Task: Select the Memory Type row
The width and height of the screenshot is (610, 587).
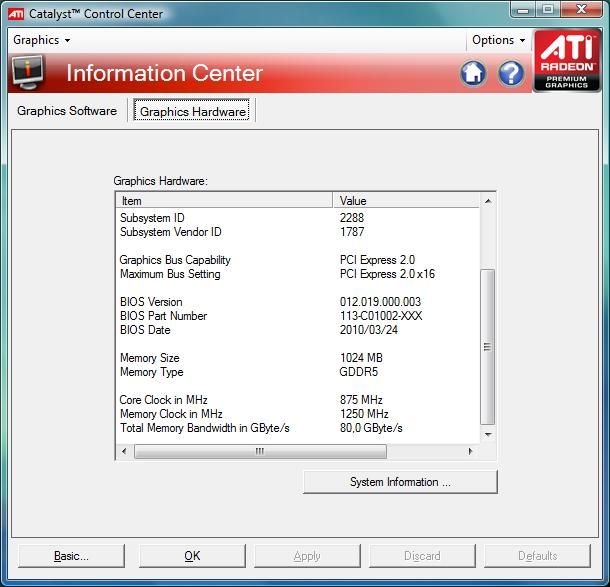Action: (298, 372)
